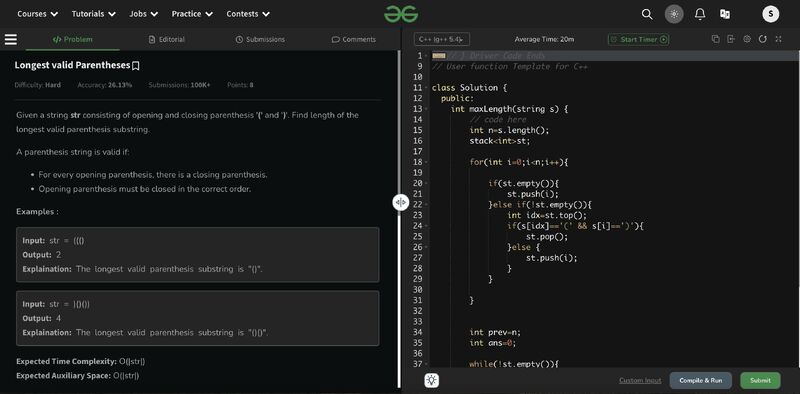Open the Courses dropdown menu
This screenshot has height=394, width=800.
37,14
